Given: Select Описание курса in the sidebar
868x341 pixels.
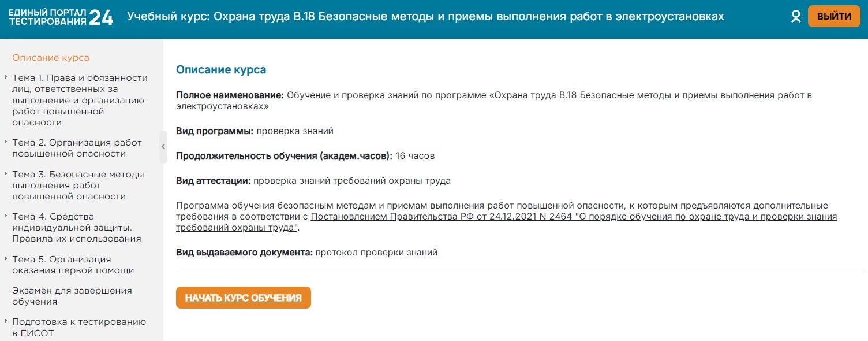Looking at the screenshot, I should pyautogui.click(x=51, y=58).
